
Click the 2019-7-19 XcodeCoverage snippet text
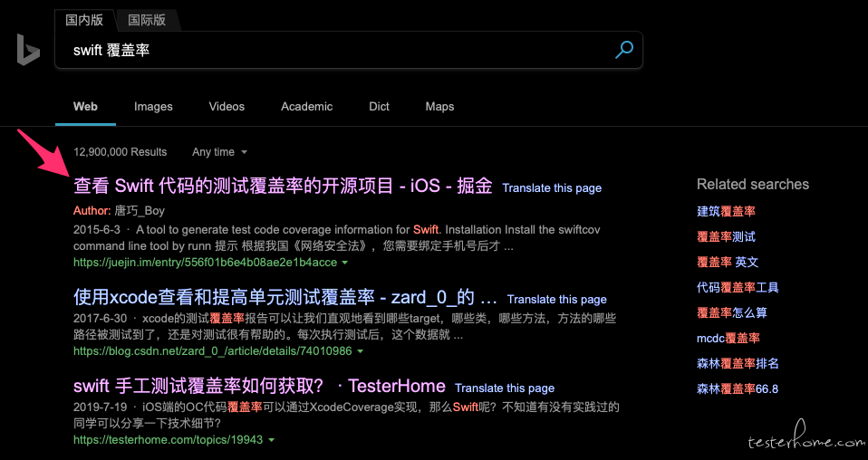coord(346,415)
